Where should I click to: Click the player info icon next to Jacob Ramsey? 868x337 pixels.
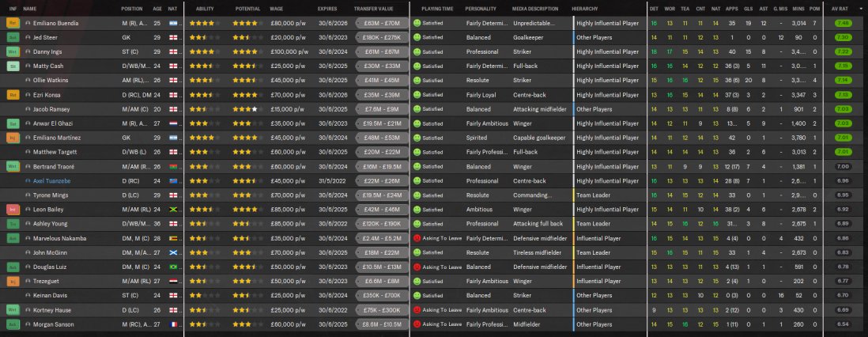click(x=28, y=109)
